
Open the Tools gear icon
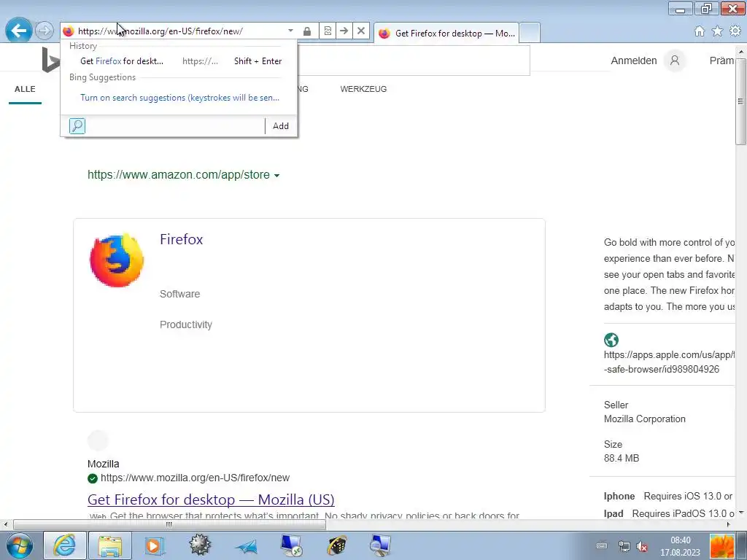[735, 31]
